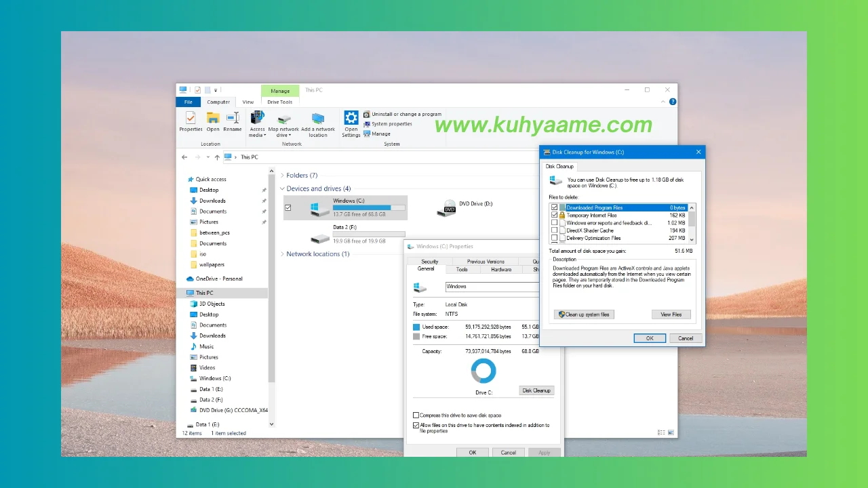Open the Hardware tab in Properties
This screenshot has width=868, height=488.
[501, 269]
